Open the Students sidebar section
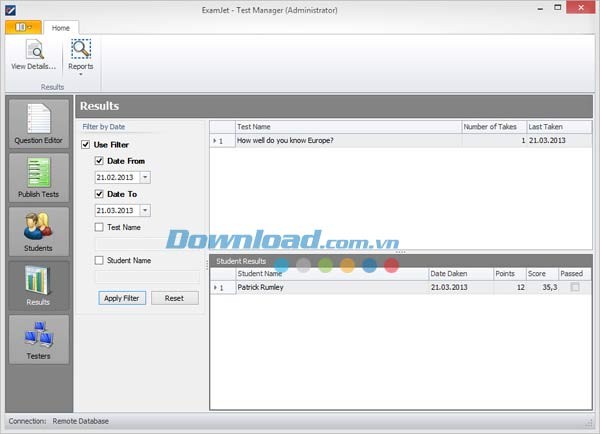Image resolution: width=600 pixels, height=434 pixels. (39, 231)
